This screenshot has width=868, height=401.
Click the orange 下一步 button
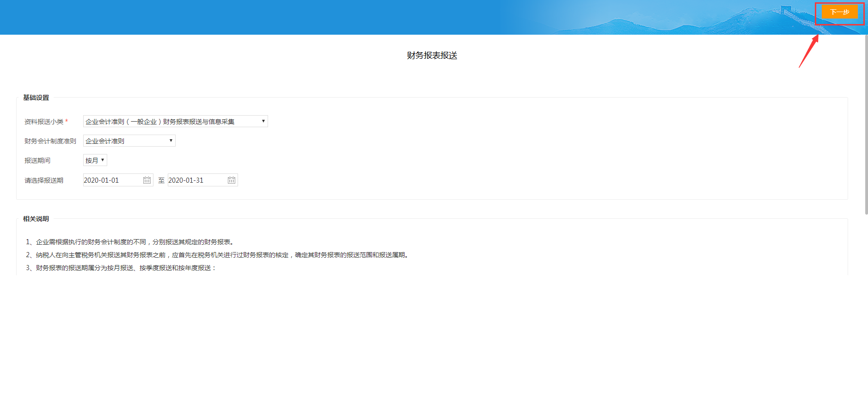839,12
